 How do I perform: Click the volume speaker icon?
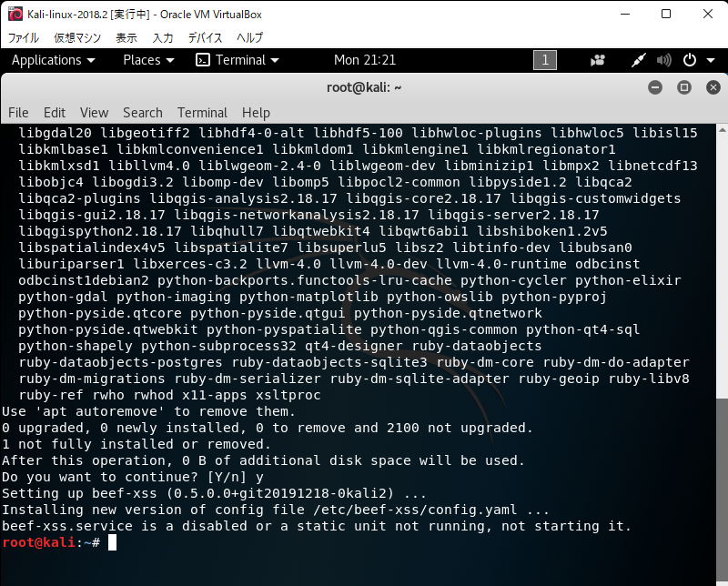(x=664, y=60)
